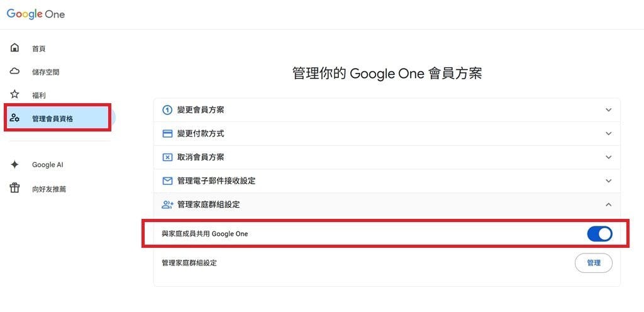Expand the 管理電子郵件接收設定 chevron
The image size is (644, 312).
pyautogui.click(x=608, y=181)
